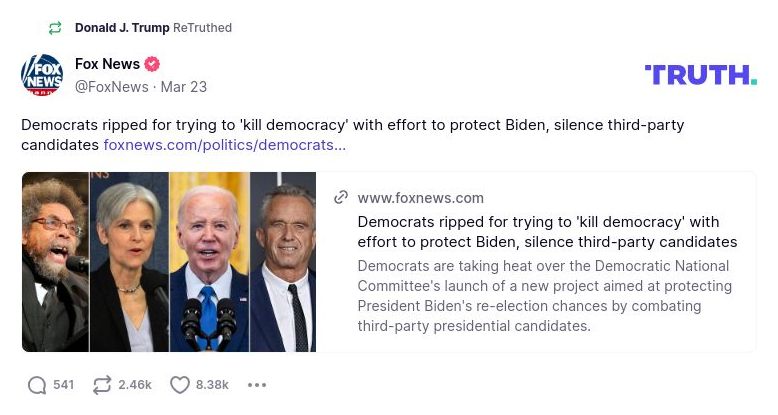Click the @FoxNews handle
Screen dimensions: 778x415
pyautogui.click(x=110, y=87)
